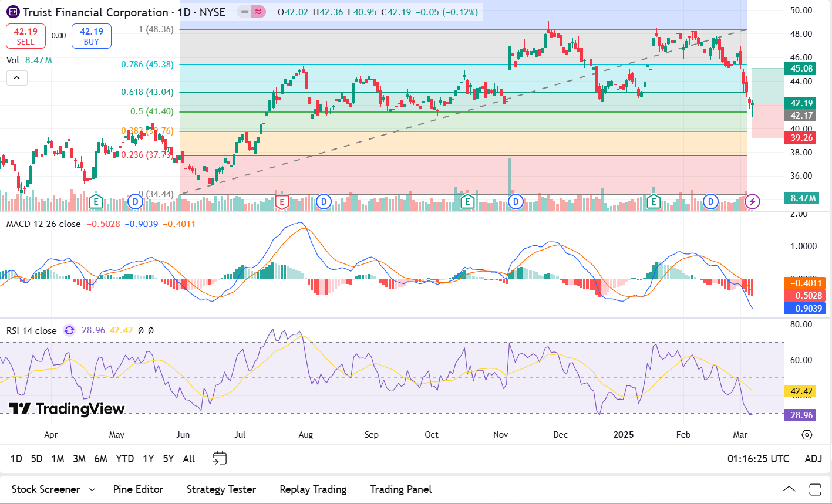
Task: Click the 01:16:25 UTC timezone clock
Action: click(x=758, y=459)
